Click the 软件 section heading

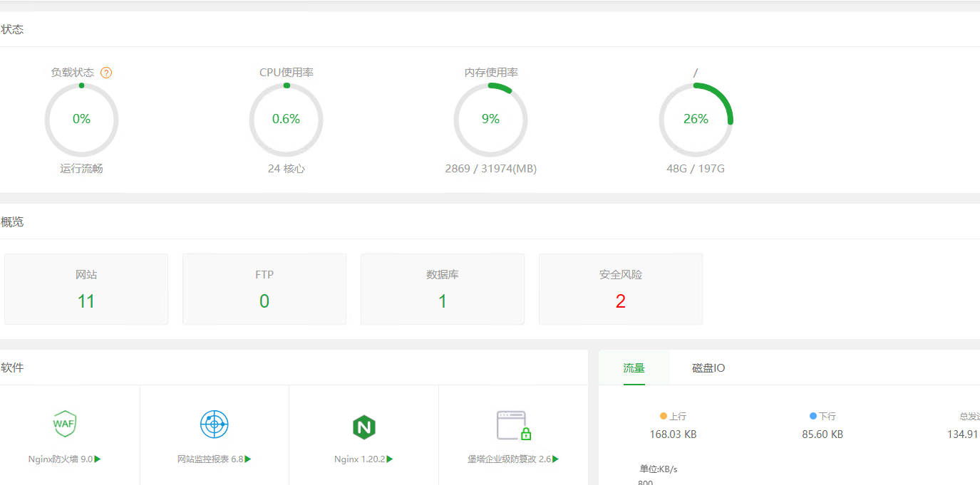point(12,367)
